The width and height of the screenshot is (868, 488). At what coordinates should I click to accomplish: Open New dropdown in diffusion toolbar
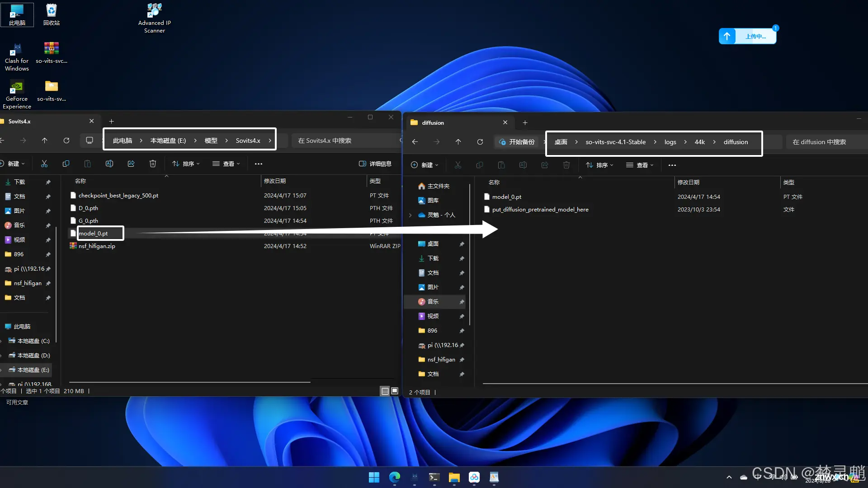(x=425, y=165)
